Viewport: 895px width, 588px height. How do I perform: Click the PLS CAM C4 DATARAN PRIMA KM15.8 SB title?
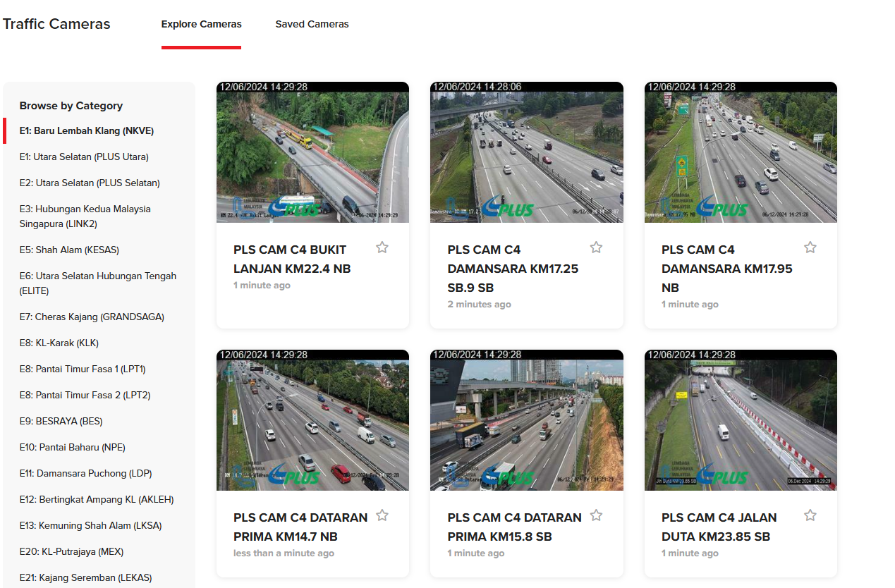tap(514, 527)
